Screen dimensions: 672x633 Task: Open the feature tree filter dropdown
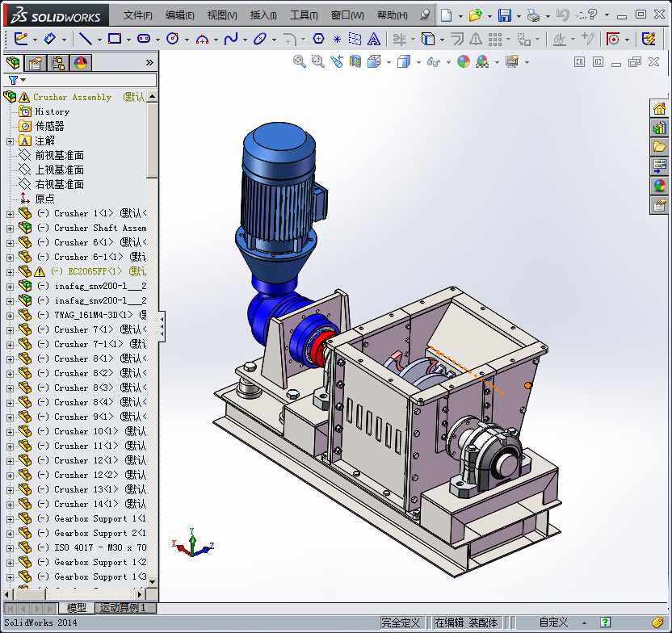[x=16, y=80]
